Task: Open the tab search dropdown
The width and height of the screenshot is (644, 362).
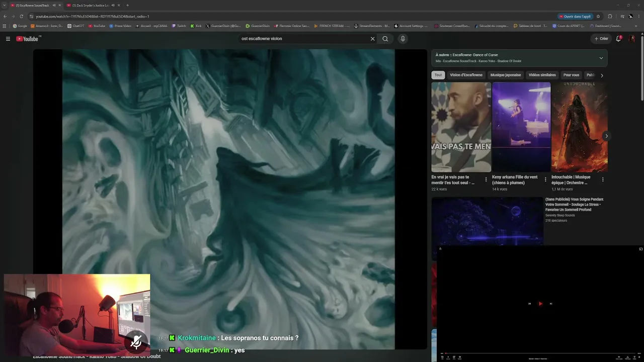Action: point(4,5)
